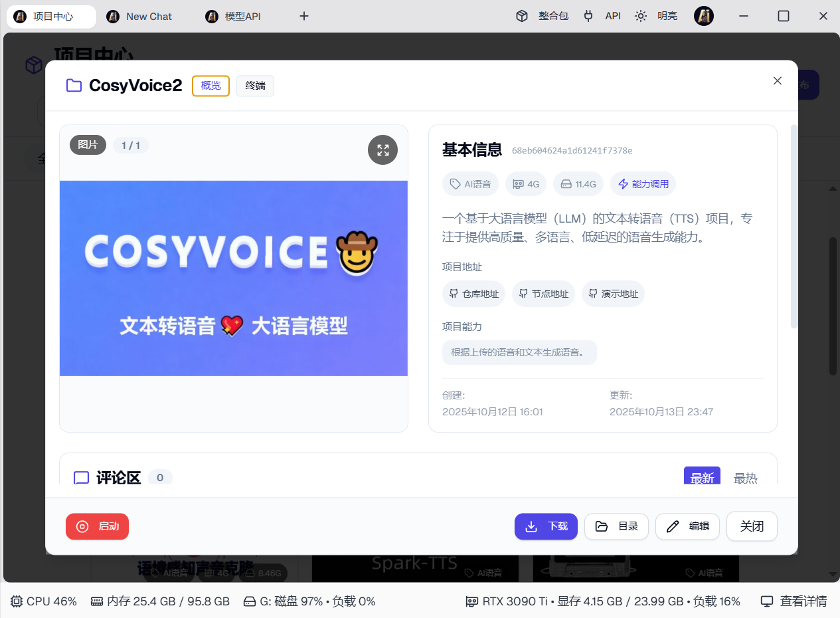Image resolution: width=840 pixels, height=618 pixels.
Task: Click the 下载 download button
Action: (546, 526)
